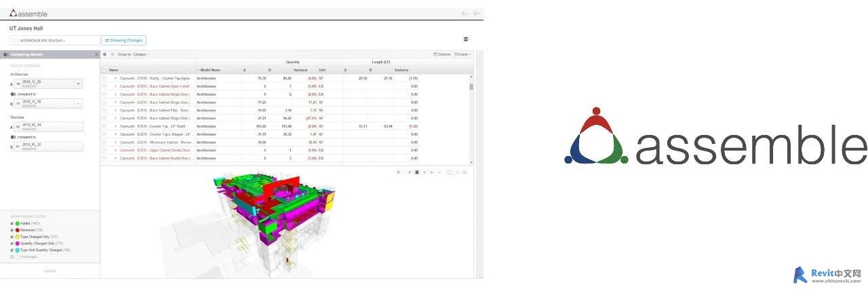Sort by Length Variance column header
Viewport: 868px width, 289px height.
401,70
